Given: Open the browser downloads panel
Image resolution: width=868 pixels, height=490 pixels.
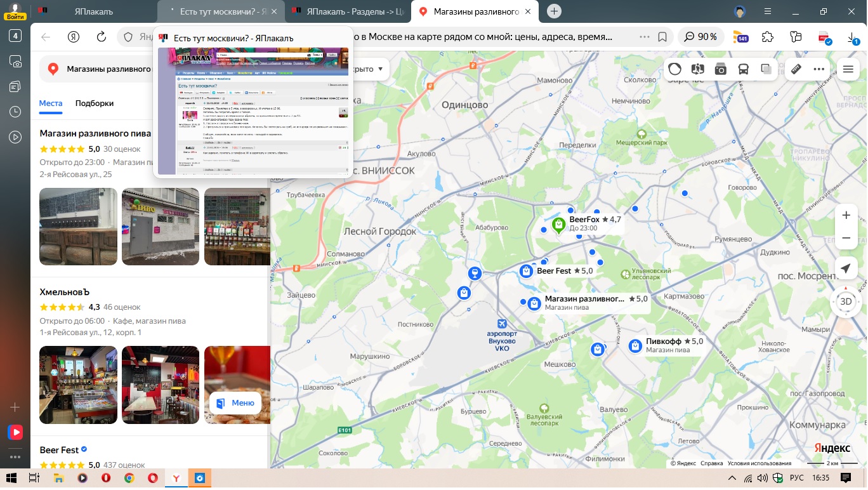Looking at the screenshot, I should tap(853, 37).
